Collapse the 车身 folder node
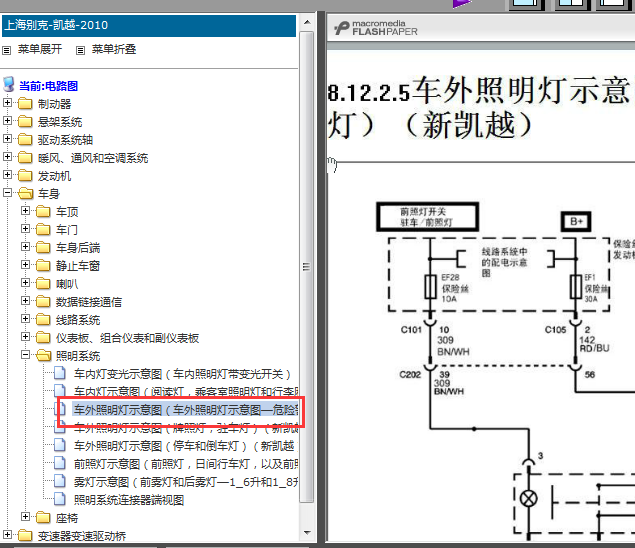The height and width of the screenshot is (548, 635). 7,193
